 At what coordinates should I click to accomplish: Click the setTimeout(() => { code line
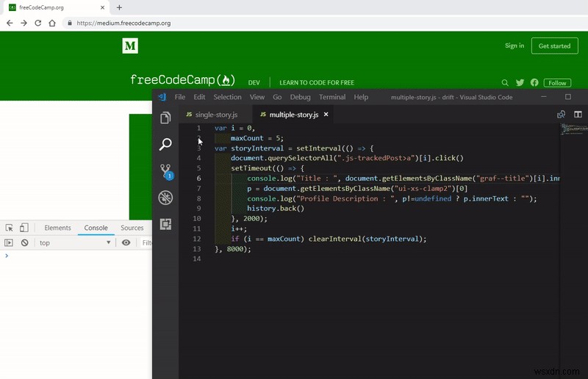pyautogui.click(x=268, y=168)
